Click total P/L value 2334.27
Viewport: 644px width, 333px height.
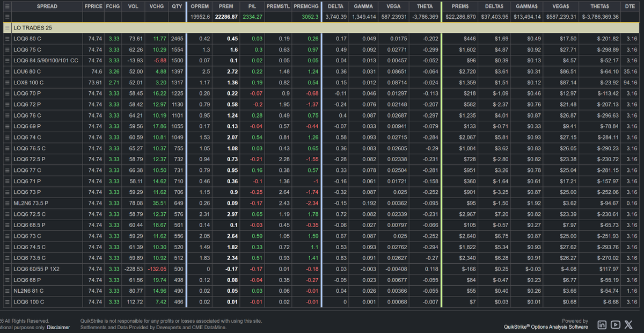253,17
